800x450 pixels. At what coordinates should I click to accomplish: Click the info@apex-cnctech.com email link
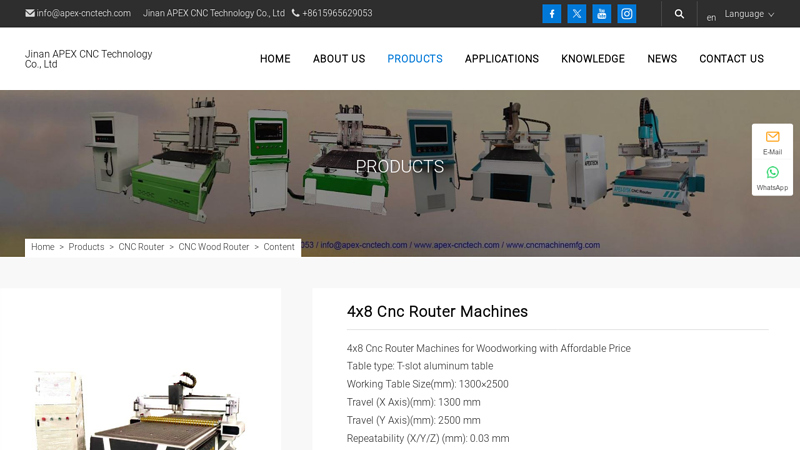84,13
